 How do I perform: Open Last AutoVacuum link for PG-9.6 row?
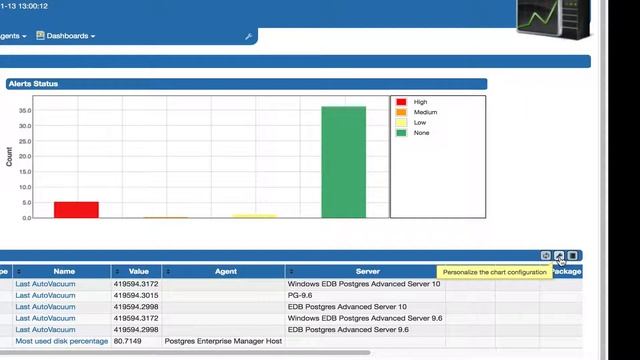[45, 295]
